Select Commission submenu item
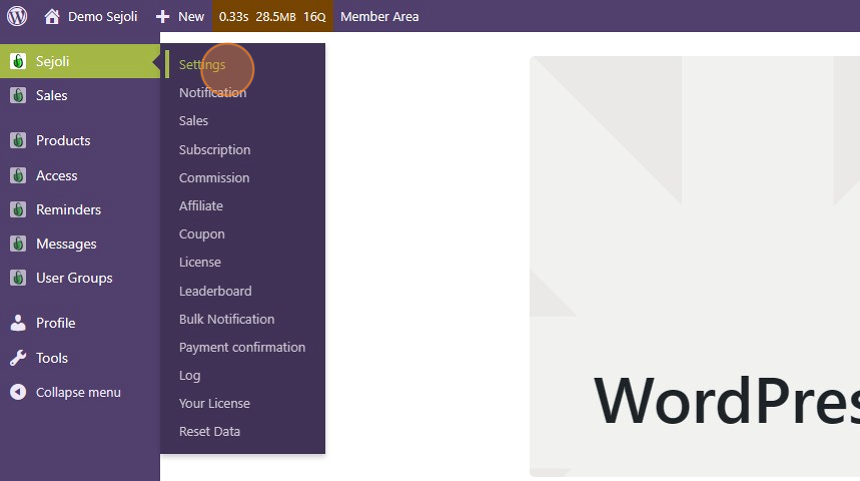860x481 pixels. click(x=214, y=178)
